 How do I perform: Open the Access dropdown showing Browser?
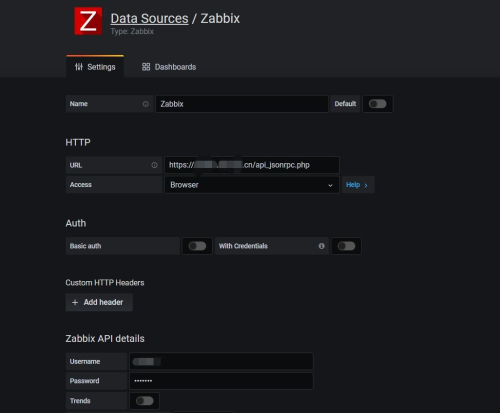pos(252,185)
